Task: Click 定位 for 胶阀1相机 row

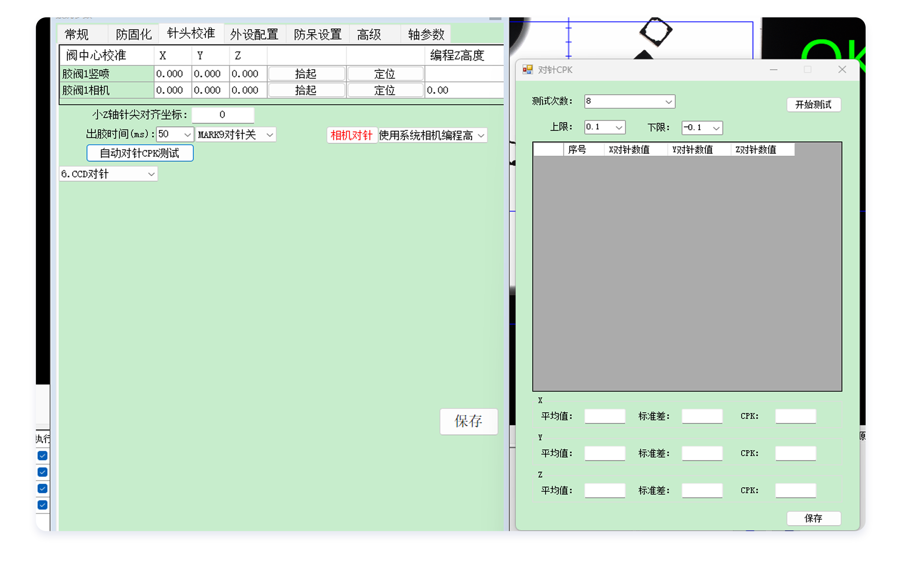Action: point(385,90)
